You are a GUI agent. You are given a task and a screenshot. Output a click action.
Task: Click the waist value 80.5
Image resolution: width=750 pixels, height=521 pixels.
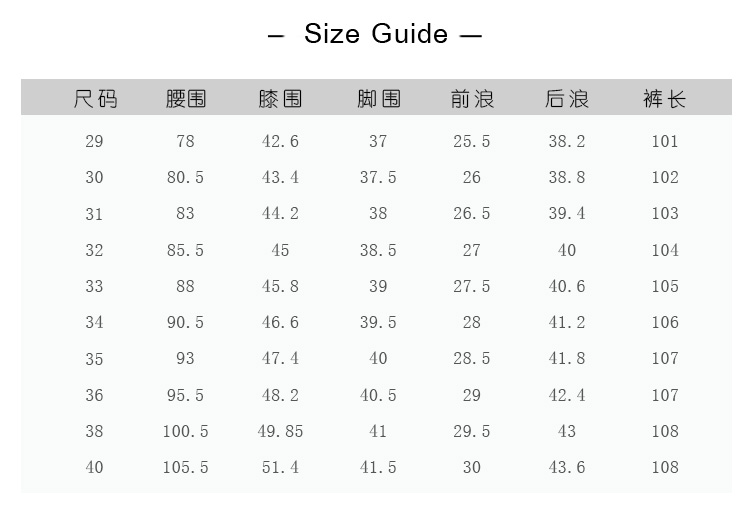click(x=185, y=178)
